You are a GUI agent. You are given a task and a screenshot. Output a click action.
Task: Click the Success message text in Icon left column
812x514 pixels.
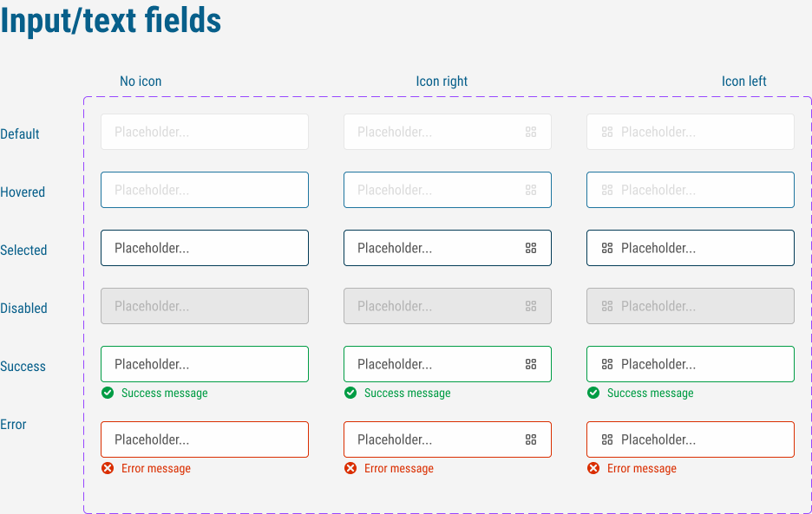pyautogui.click(x=651, y=394)
